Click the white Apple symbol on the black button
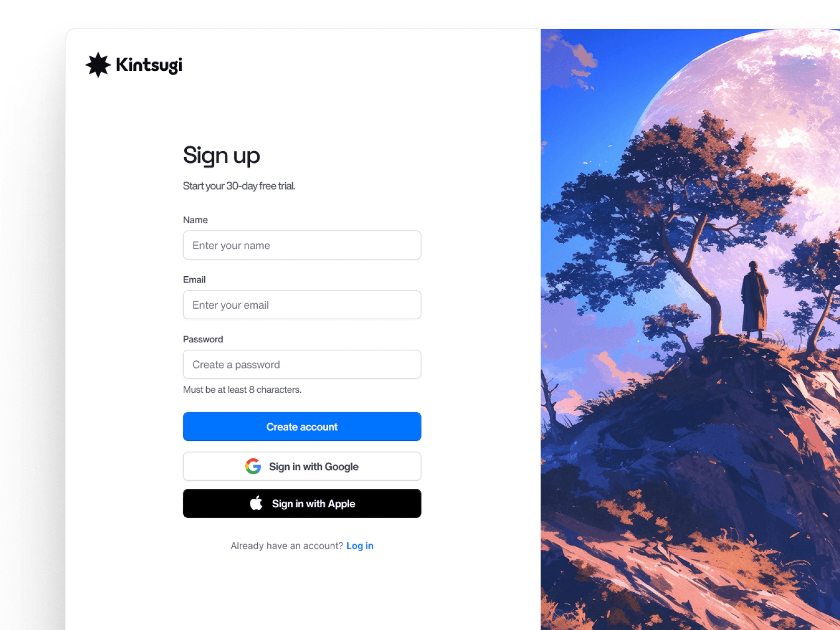The height and width of the screenshot is (630, 840). pyautogui.click(x=256, y=503)
